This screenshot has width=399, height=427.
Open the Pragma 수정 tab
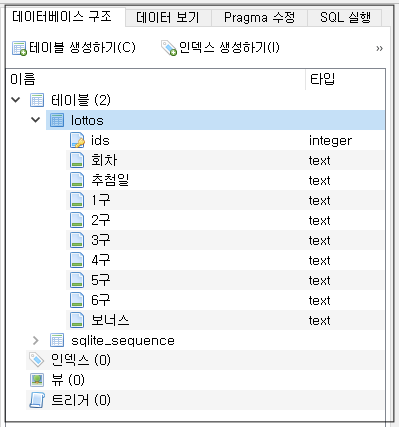pyautogui.click(x=259, y=18)
